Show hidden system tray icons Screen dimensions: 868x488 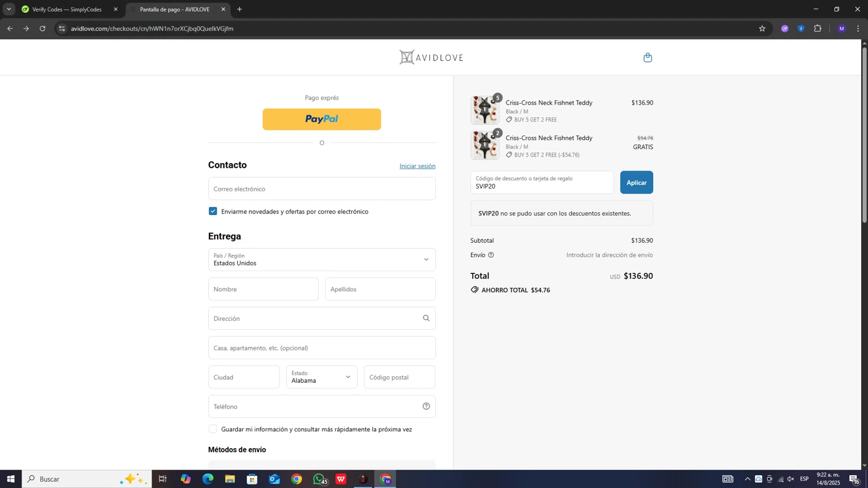tap(747, 479)
